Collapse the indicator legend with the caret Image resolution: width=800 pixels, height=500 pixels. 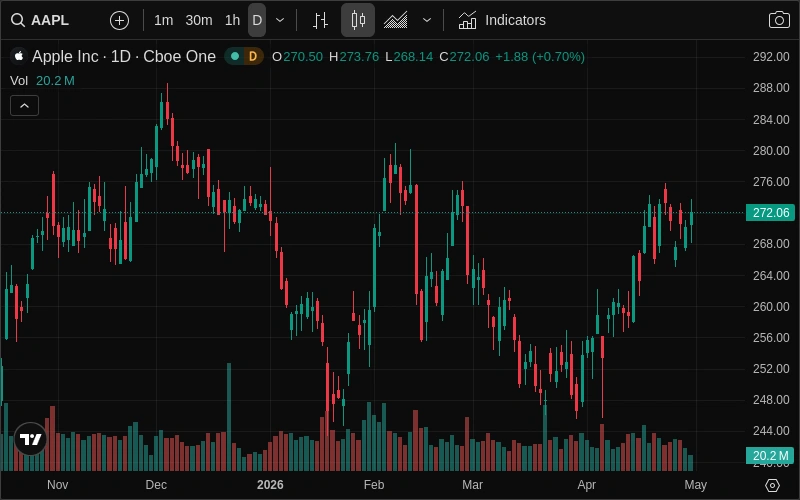[x=24, y=106]
